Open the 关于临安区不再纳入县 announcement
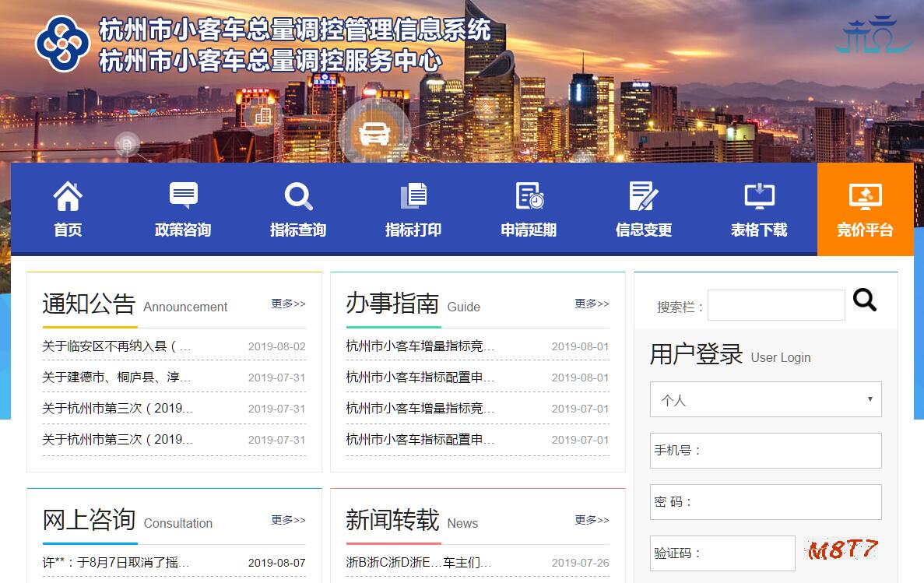 point(117,346)
